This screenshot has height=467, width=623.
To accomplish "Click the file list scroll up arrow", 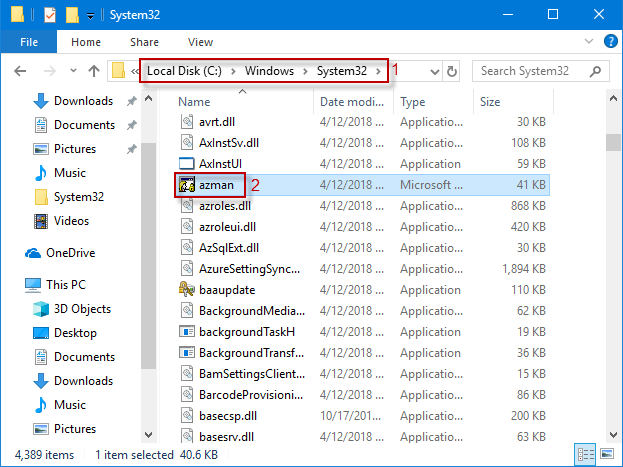I will tap(613, 98).
